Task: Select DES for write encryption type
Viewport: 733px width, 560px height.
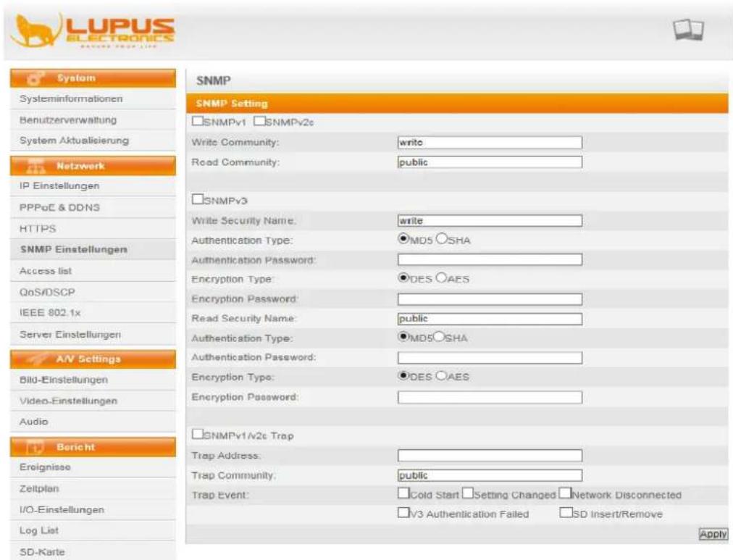Action: tap(403, 277)
